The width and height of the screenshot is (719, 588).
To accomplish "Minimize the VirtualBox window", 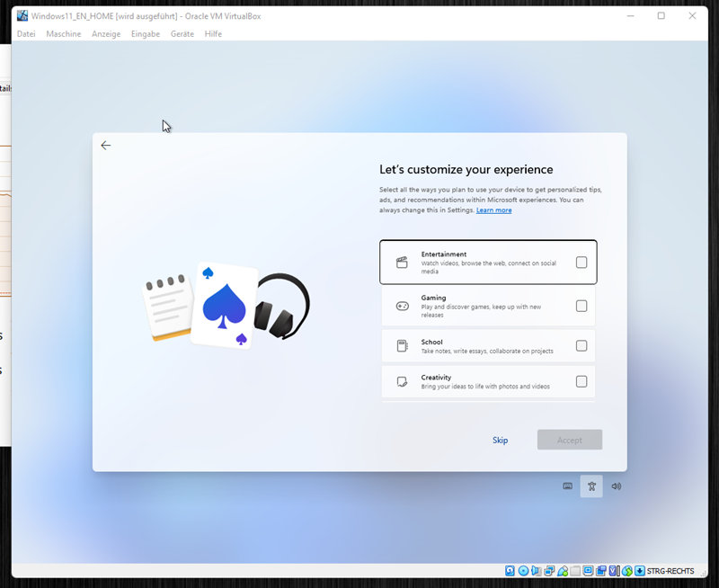I will click(x=631, y=16).
